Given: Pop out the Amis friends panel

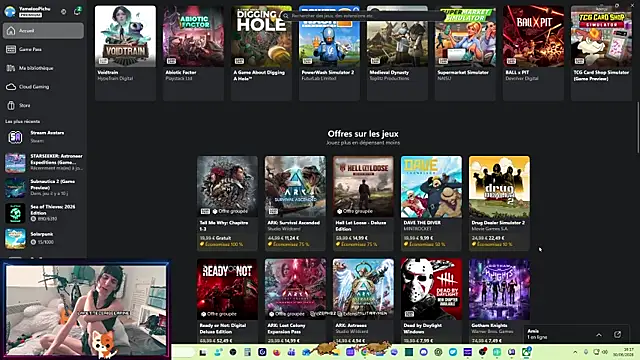Looking at the screenshot, I should [x=617, y=334].
